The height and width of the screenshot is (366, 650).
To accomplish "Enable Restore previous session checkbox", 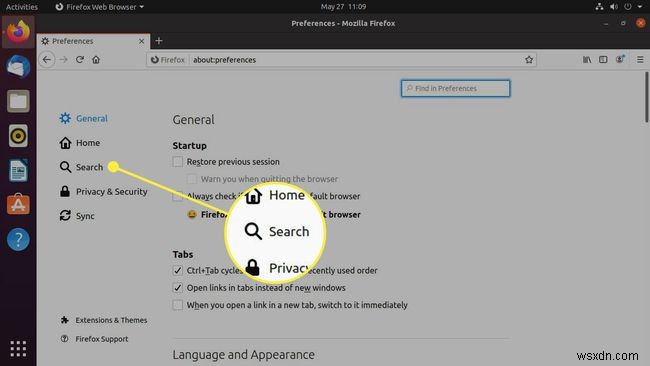I will click(x=178, y=162).
